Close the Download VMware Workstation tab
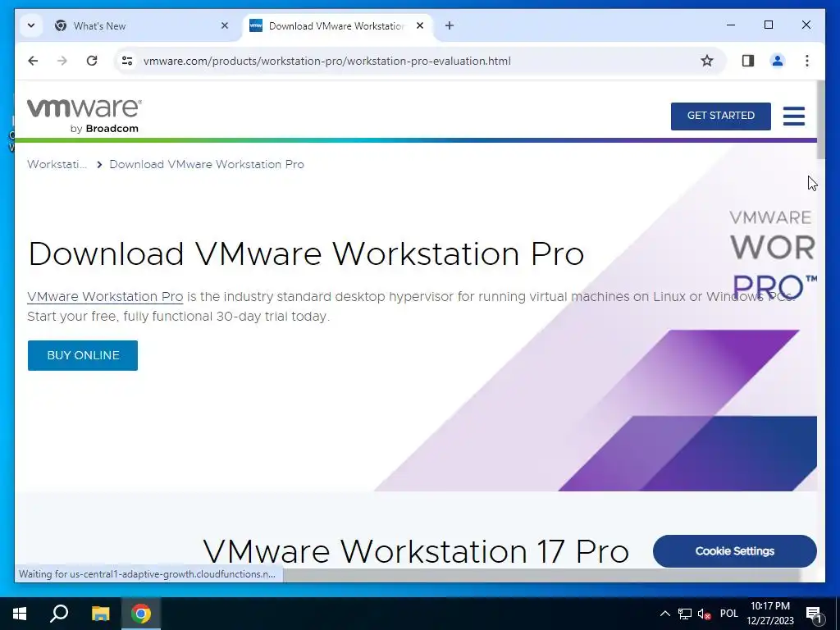 tap(420, 25)
